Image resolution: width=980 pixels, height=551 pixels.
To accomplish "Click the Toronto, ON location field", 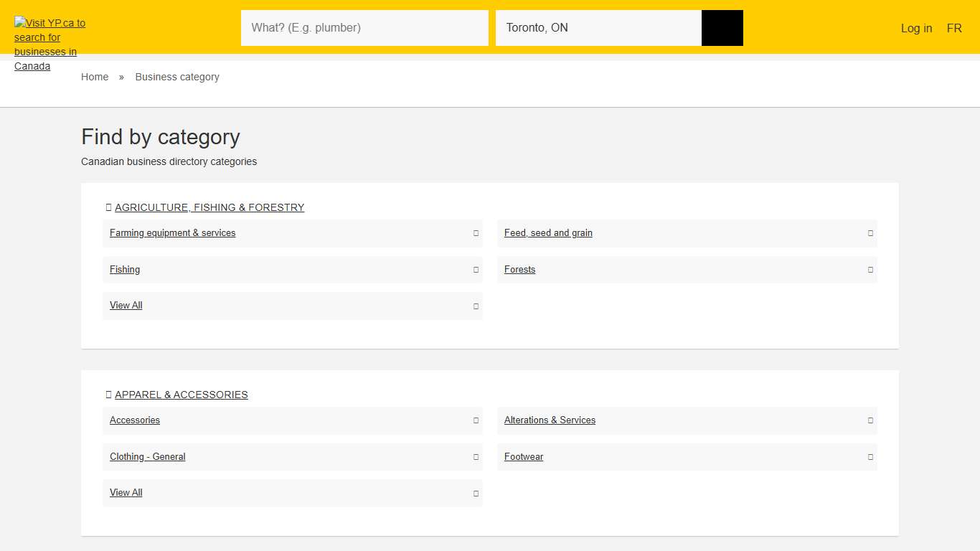I will point(599,28).
